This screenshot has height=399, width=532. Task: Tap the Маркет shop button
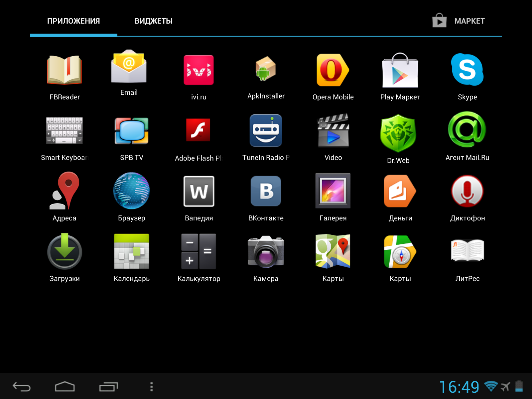459,21
